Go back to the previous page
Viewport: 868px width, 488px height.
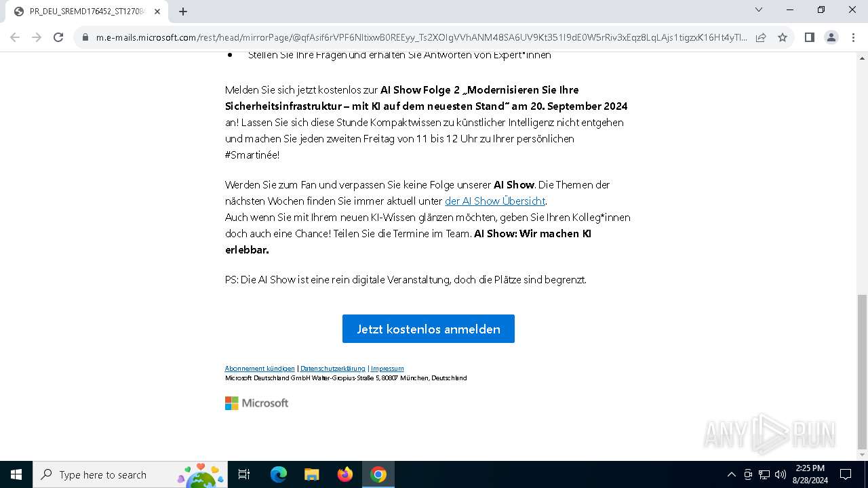pyautogui.click(x=15, y=37)
